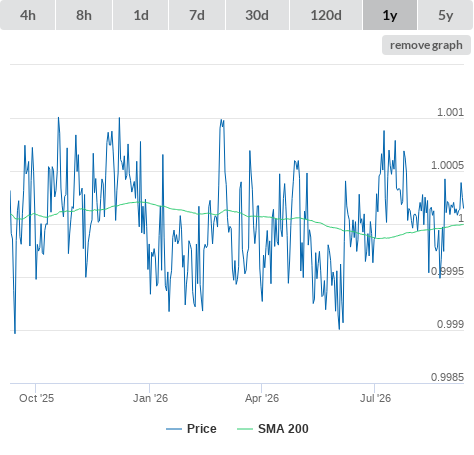Click the 1.001 y-axis gridline label
The image size is (474, 455).
(x=450, y=112)
